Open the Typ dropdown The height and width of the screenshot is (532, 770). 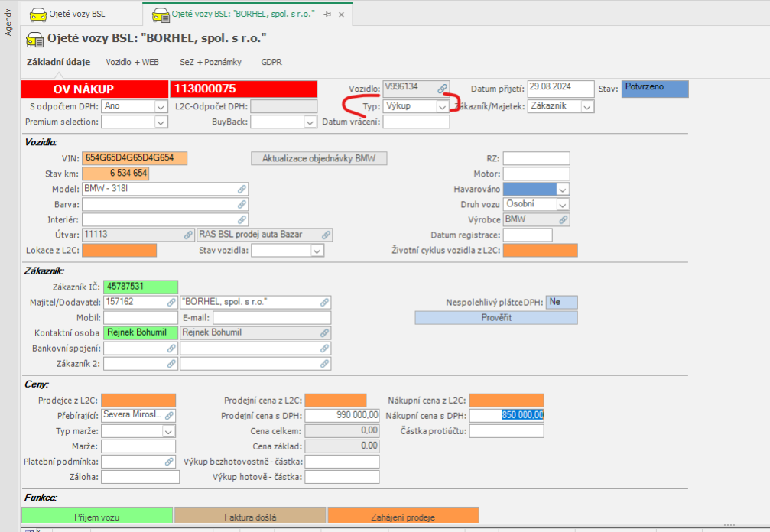point(442,107)
